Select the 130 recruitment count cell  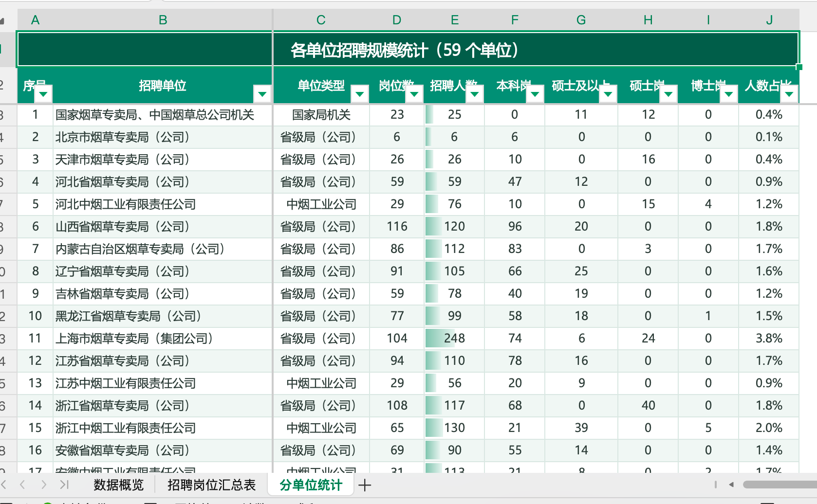(x=454, y=428)
